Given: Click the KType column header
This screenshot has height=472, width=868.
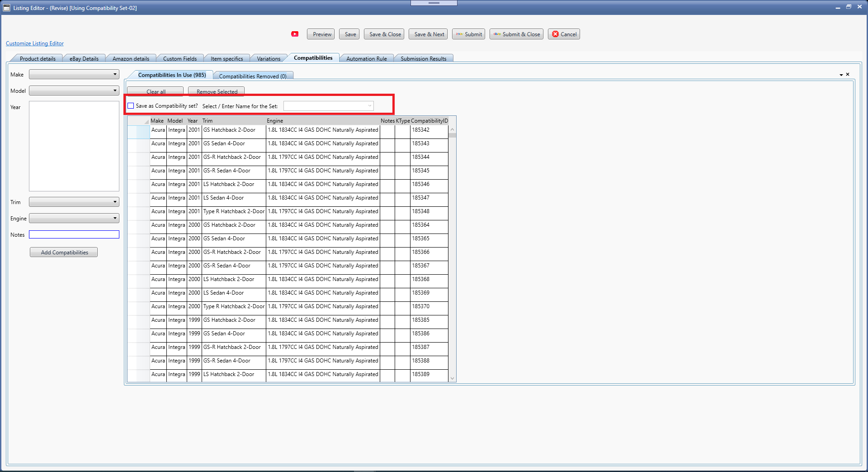Looking at the screenshot, I should coord(403,121).
